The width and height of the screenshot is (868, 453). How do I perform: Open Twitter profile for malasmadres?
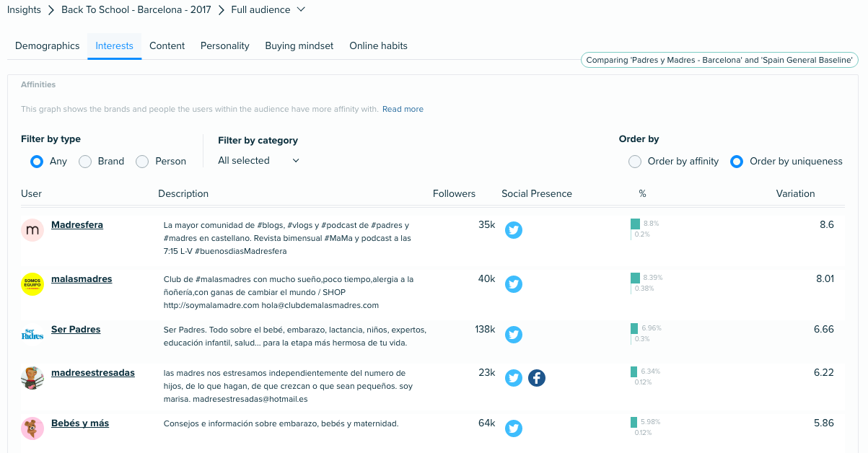pyautogui.click(x=514, y=284)
